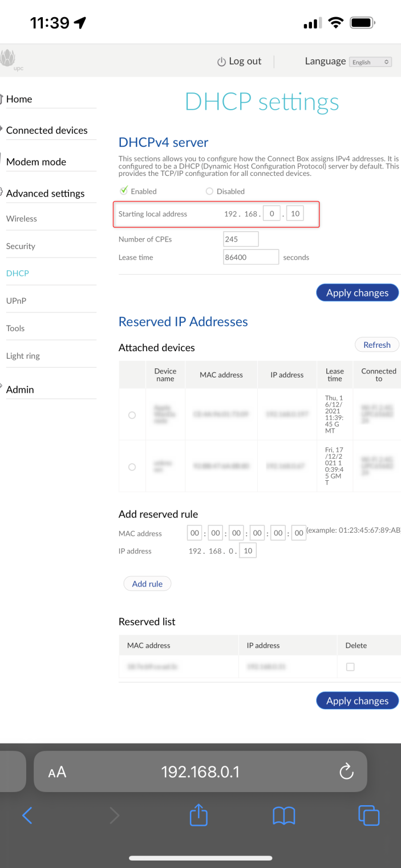The width and height of the screenshot is (401, 868).
Task: Open the Language dropdown
Action: click(370, 62)
